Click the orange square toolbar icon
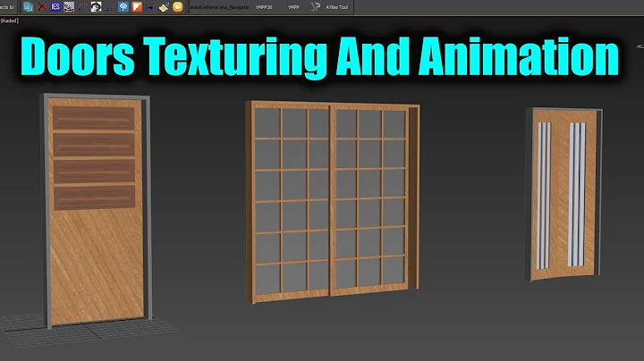Image resolution: width=644 pixels, height=361 pixels. 137,6
